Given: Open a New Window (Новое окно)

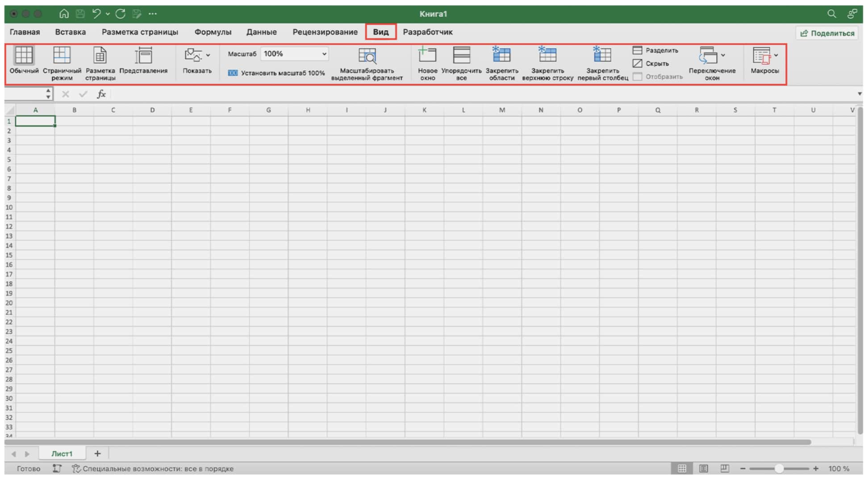Looking at the screenshot, I should 427,56.
